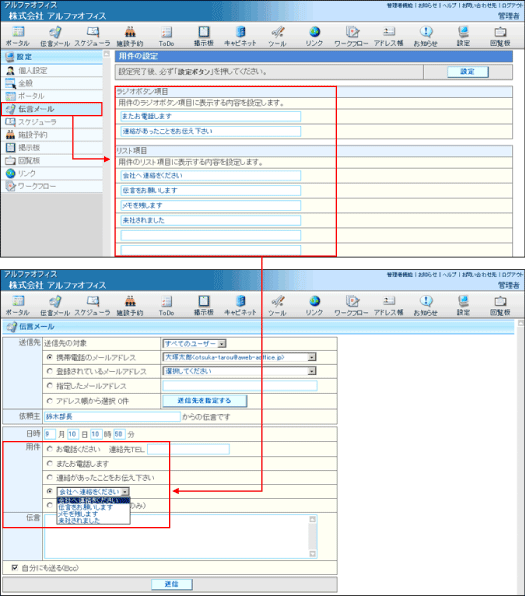Click ログアウト link in upper header
Image resolution: width=525 pixels, height=596 pixels.
click(x=512, y=5)
